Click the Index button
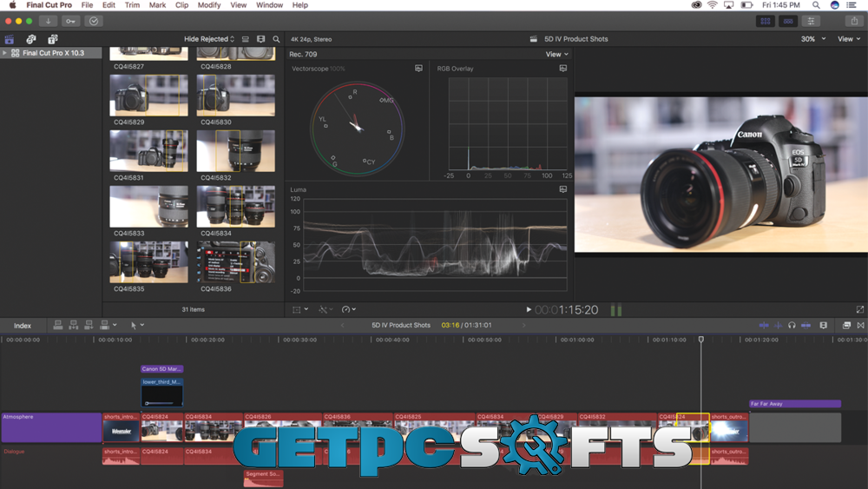This screenshot has width=868, height=489. pos(23,326)
